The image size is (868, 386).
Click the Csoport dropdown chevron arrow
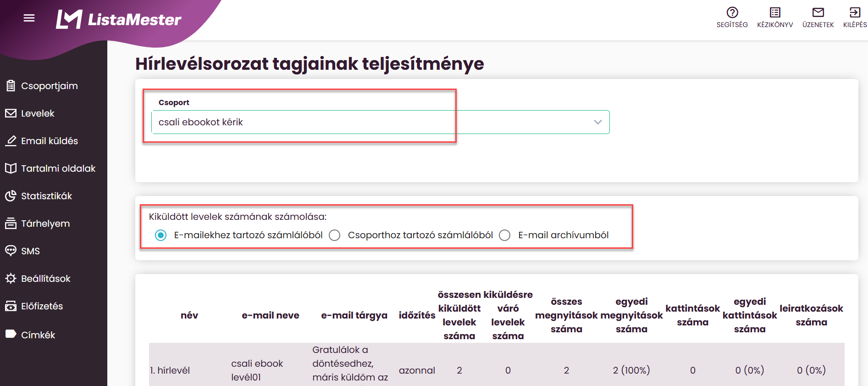click(x=597, y=122)
